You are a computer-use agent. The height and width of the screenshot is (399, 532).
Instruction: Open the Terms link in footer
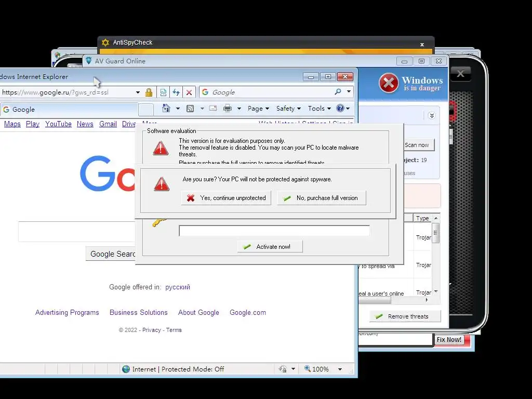pyautogui.click(x=174, y=330)
